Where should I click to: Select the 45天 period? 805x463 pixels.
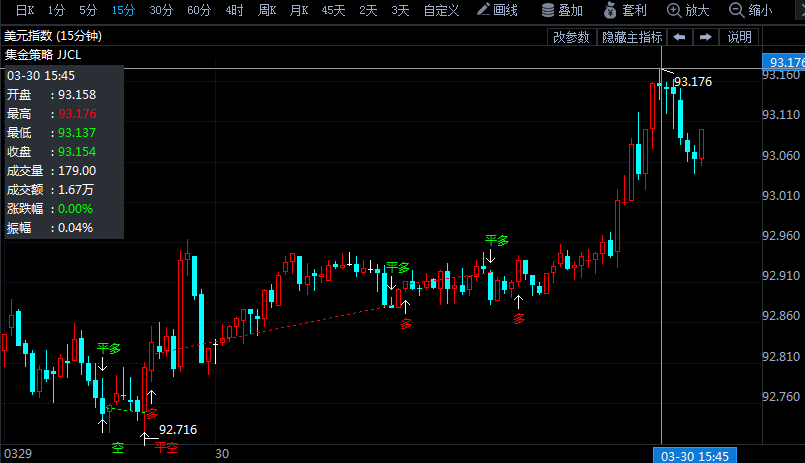[x=333, y=10]
